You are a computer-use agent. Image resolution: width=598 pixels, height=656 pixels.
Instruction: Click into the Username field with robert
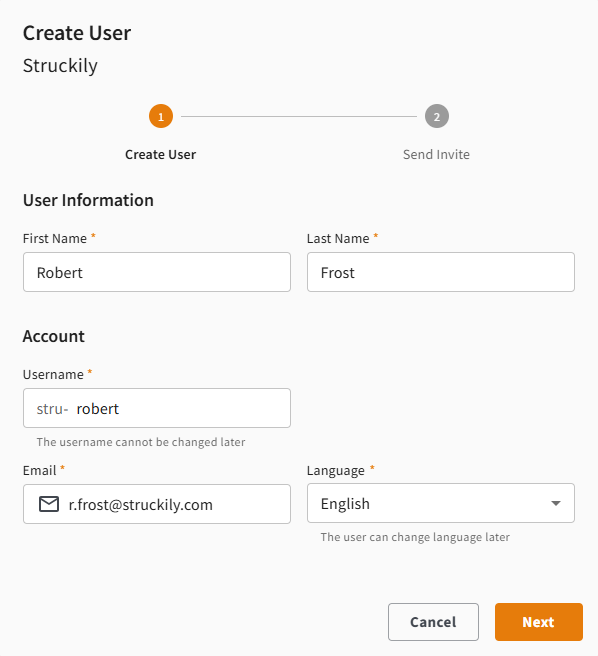coord(157,408)
